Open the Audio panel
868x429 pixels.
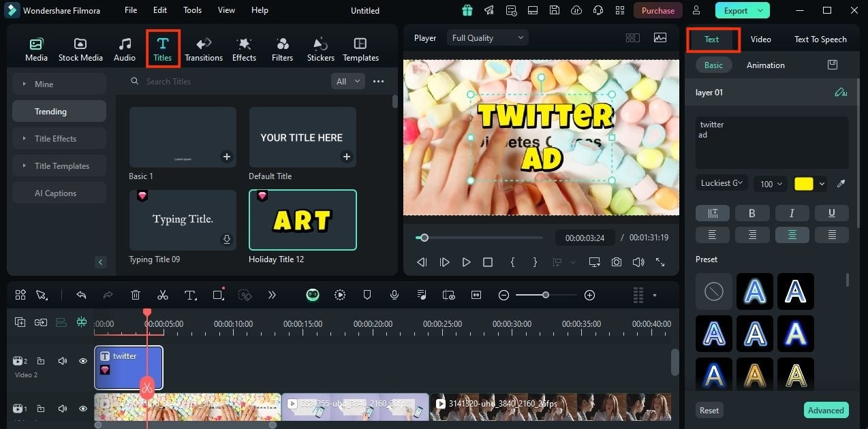125,50
